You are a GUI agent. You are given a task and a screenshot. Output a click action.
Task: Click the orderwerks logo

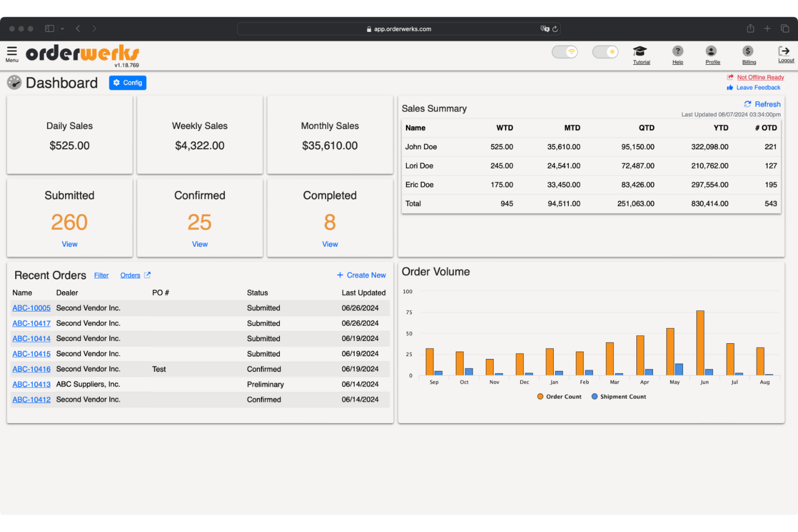click(x=82, y=54)
